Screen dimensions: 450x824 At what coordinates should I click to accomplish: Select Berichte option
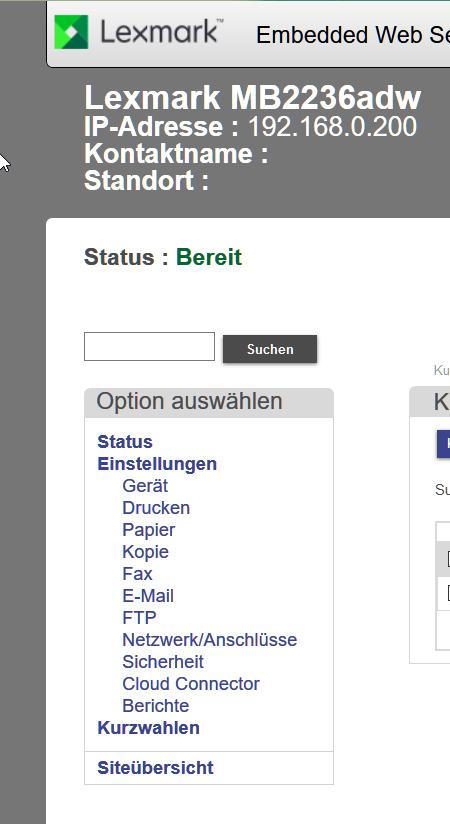156,706
